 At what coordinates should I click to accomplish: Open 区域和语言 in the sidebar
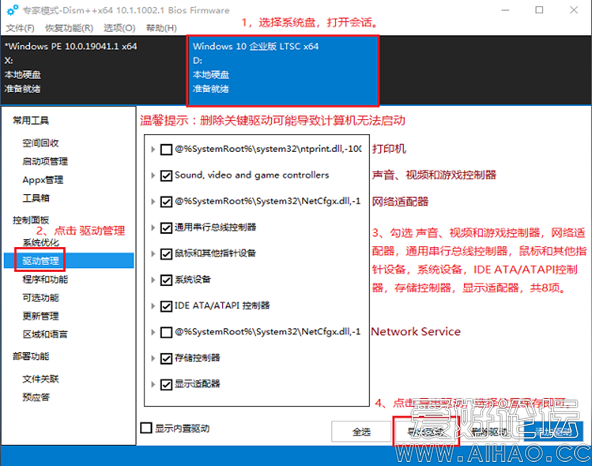click(45, 334)
